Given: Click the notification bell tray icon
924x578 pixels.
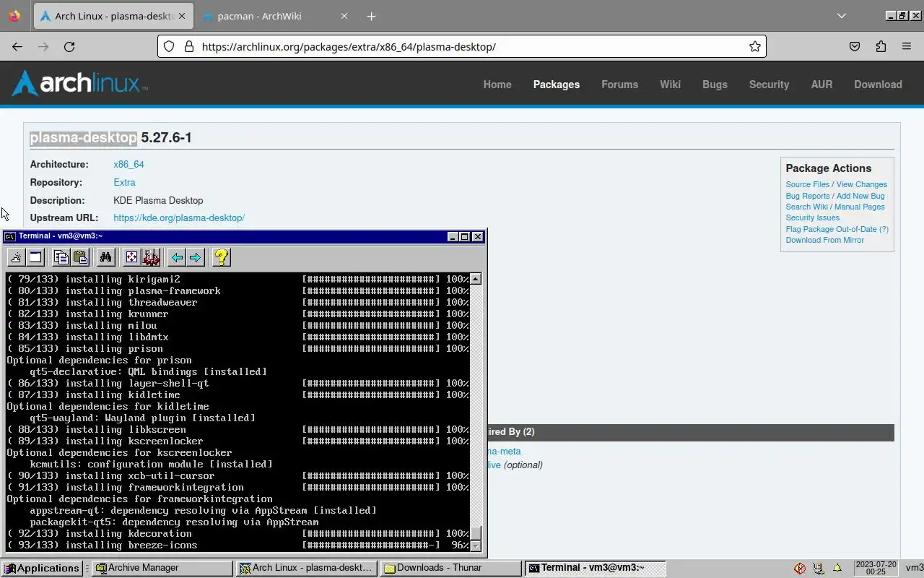Looking at the screenshot, I should pos(837,568).
